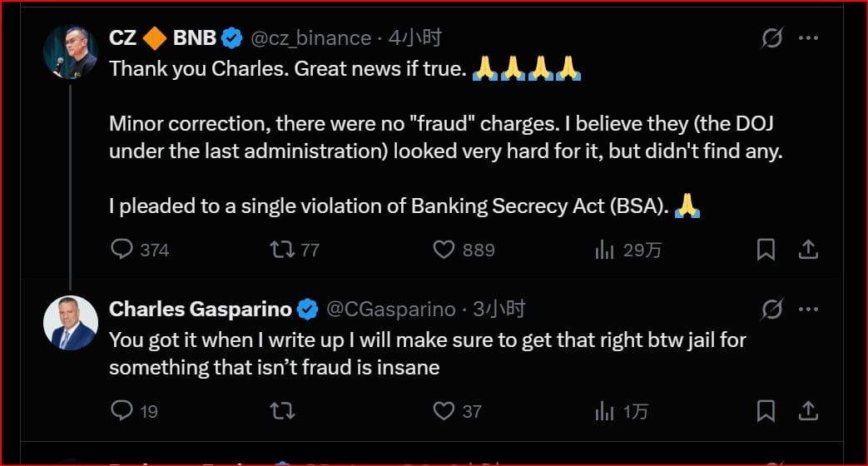Reply to Charles Gasparino's tweet

pos(122,410)
